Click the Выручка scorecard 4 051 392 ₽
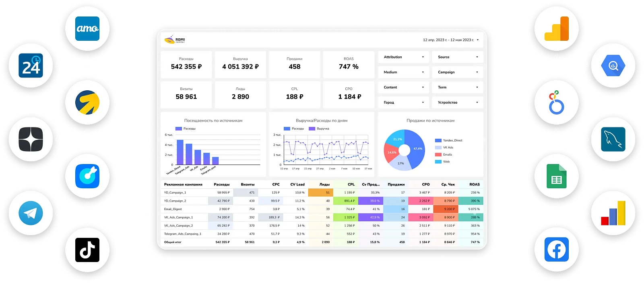This screenshot has height=283, width=644. 240,65
